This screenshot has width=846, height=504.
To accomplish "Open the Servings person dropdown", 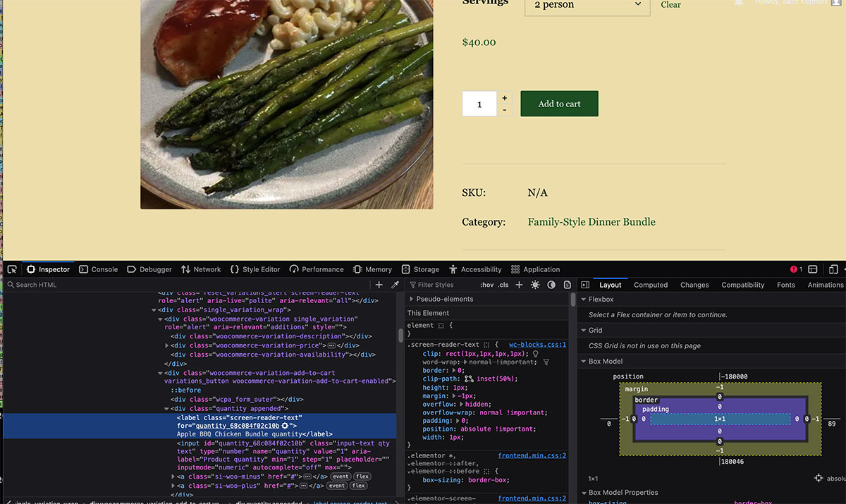I will [x=587, y=5].
